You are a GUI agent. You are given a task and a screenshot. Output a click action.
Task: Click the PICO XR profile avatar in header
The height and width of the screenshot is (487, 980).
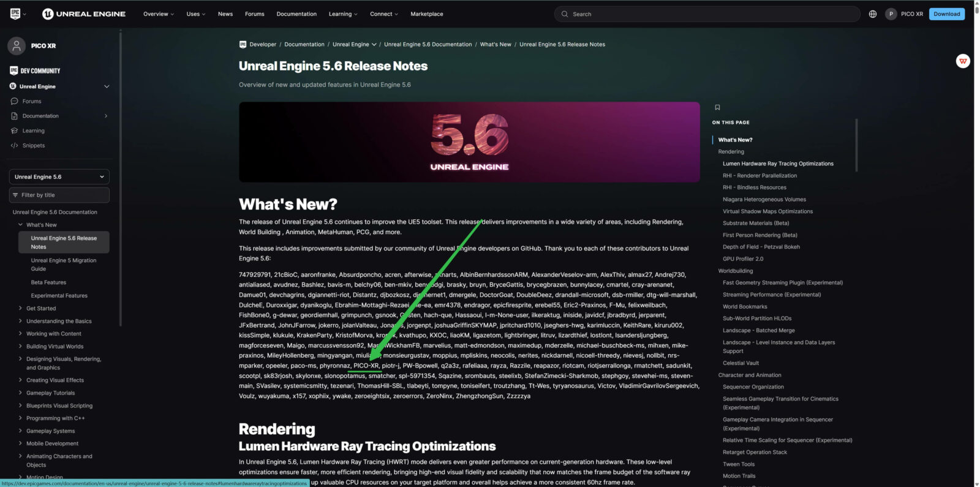point(891,14)
